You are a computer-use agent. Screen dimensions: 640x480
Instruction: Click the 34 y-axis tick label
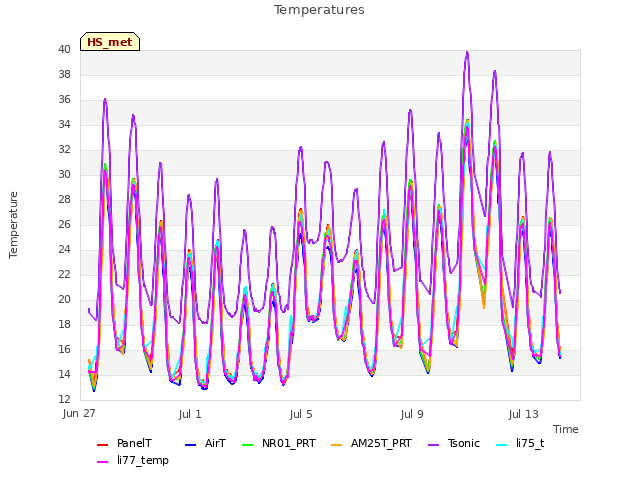tap(64, 124)
